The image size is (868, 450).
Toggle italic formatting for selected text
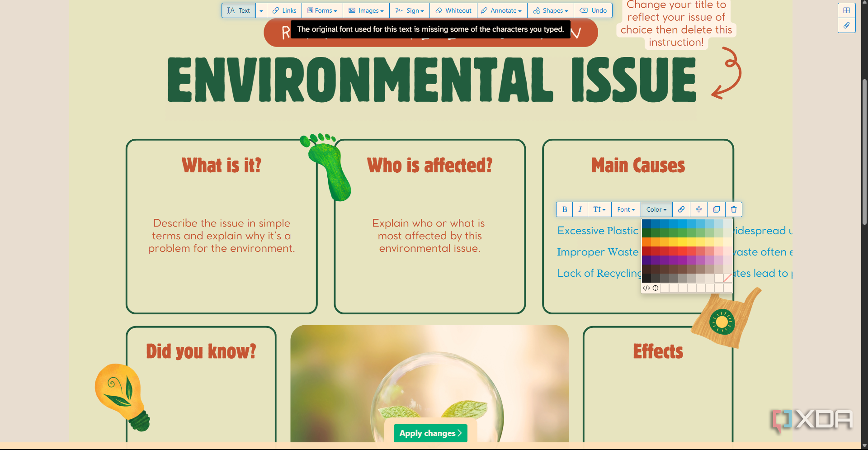pos(580,209)
